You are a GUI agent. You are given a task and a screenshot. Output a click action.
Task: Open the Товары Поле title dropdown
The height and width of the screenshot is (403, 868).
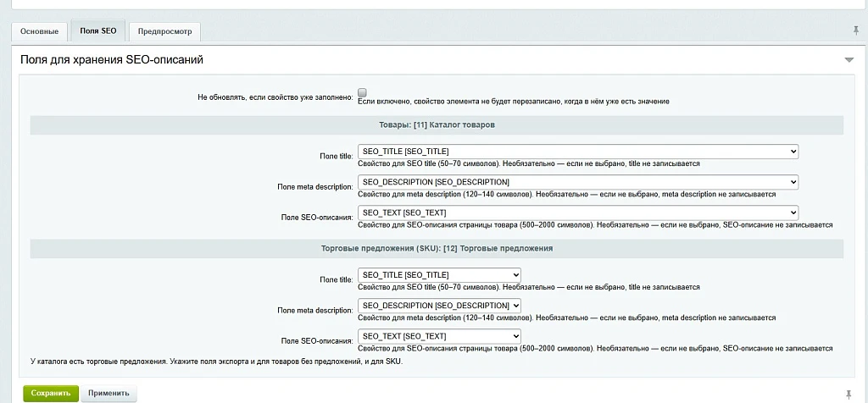[578, 151]
